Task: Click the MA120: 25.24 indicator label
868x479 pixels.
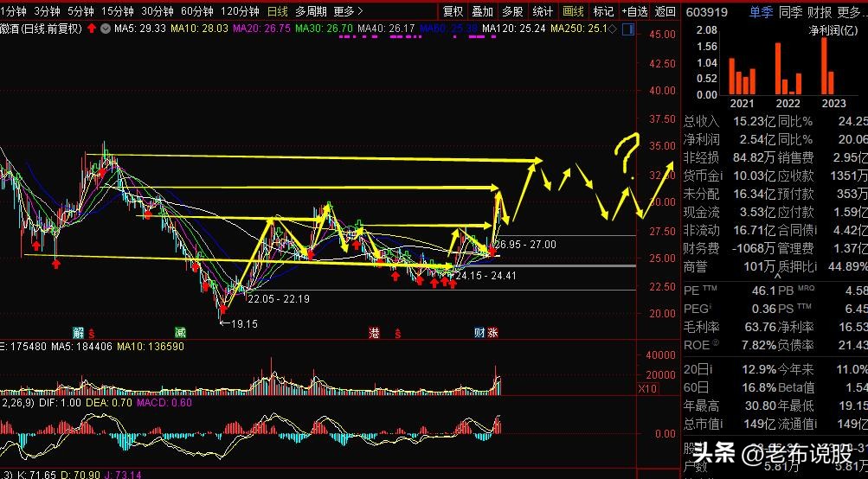Action: coord(514,29)
